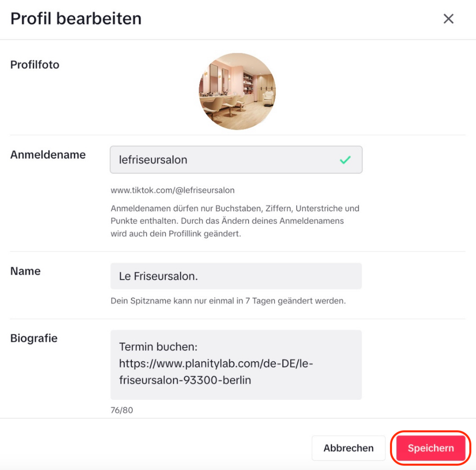Select the Anmeldename label

tap(48, 155)
